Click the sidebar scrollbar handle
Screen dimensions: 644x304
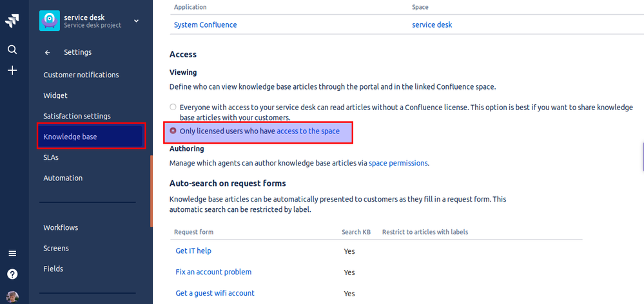point(151,190)
